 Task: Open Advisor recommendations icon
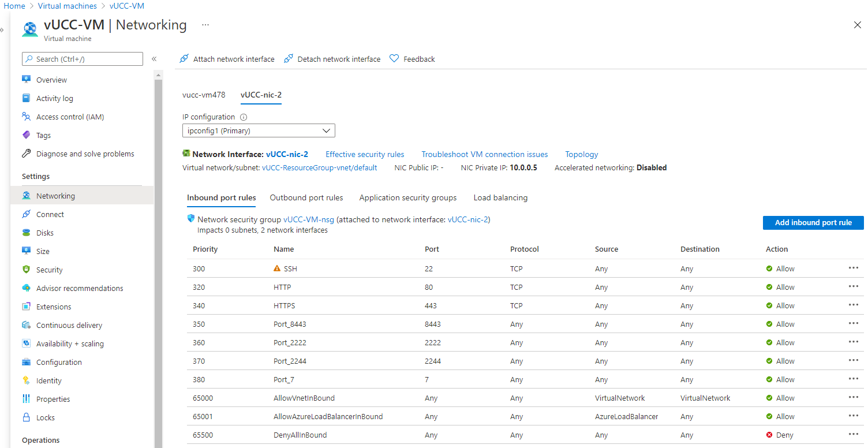[x=26, y=288]
